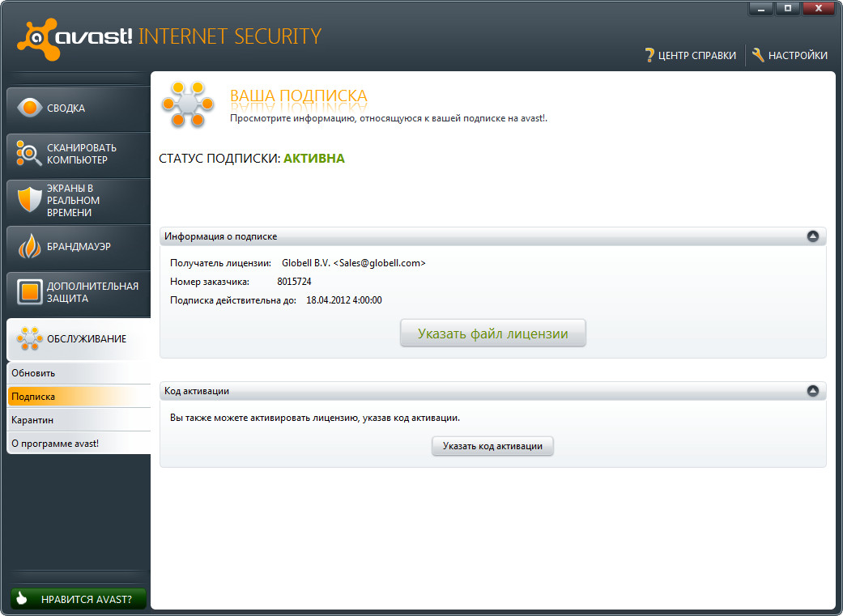Click the customer number 8015724
This screenshot has width=843, height=616.
(x=294, y=282)
